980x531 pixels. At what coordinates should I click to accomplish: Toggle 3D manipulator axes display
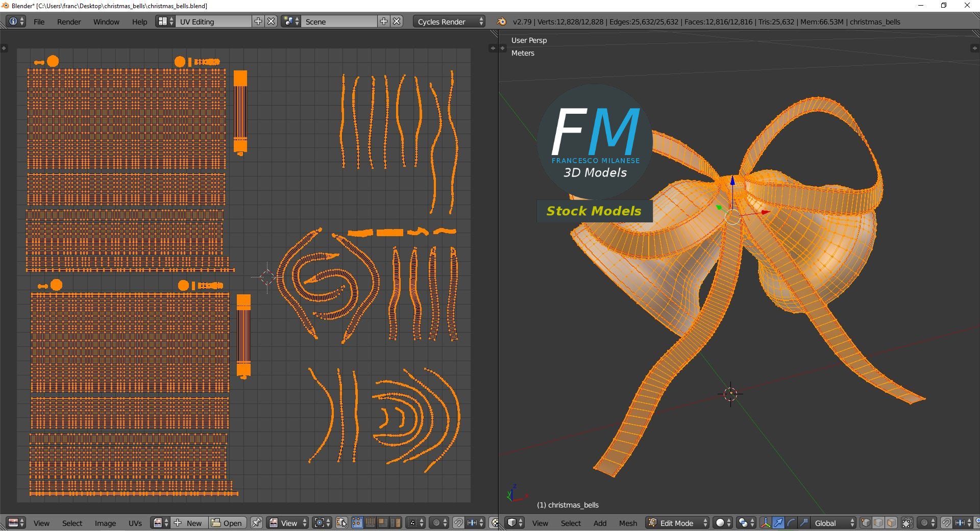(x=766, y=523)
